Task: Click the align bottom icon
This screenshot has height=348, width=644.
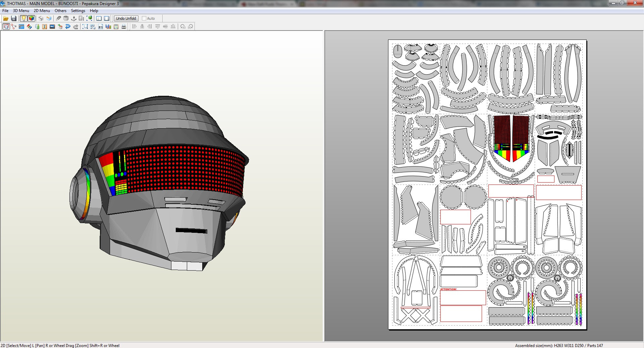Action: (173, 26)
